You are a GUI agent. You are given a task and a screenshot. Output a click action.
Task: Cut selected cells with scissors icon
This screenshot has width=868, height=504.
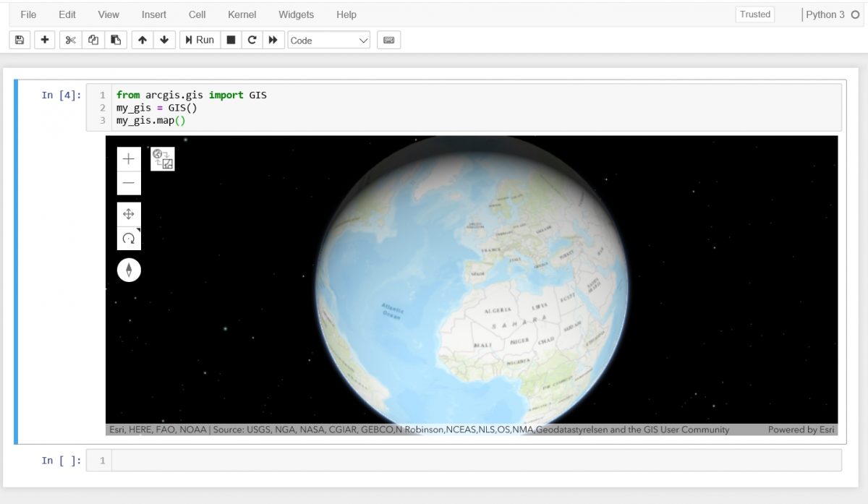coord(70,40)
